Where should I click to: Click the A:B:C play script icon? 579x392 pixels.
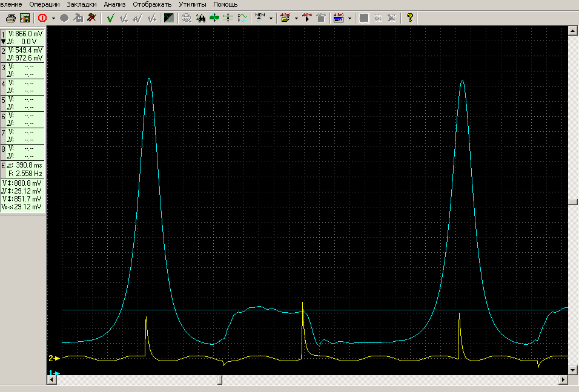(x=306, y=18)
